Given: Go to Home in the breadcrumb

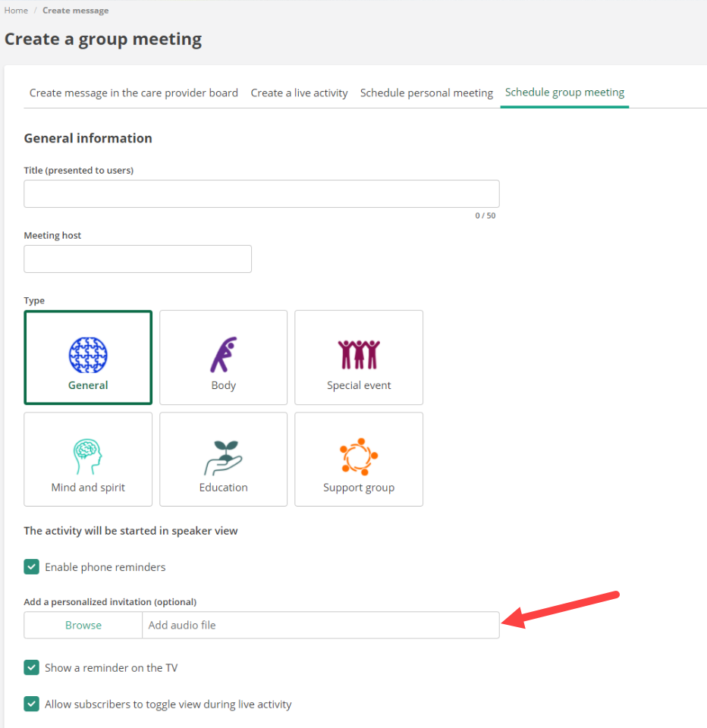Looking at the screenshot, I should point(16,11).
